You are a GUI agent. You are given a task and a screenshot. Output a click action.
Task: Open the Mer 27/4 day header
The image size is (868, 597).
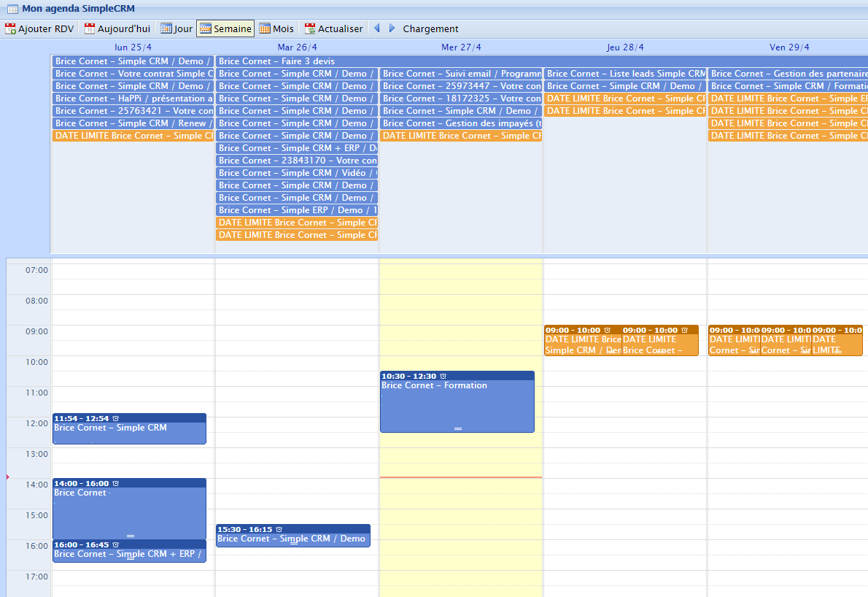click(x=461, y=47)
